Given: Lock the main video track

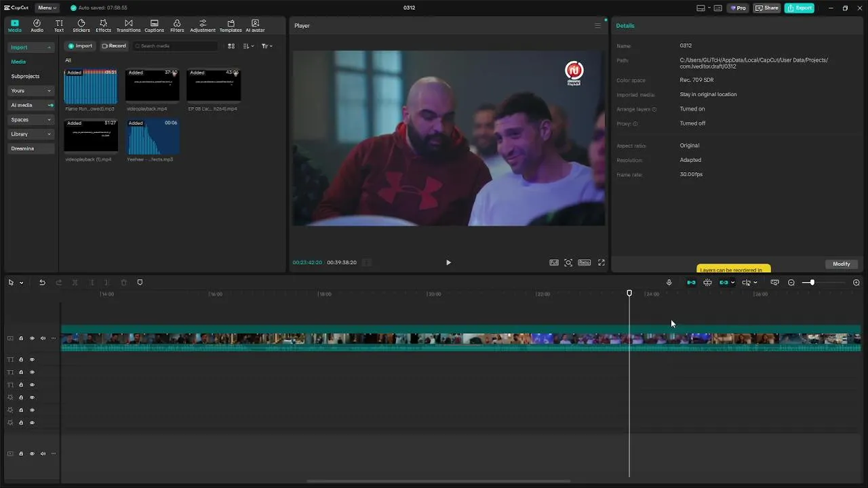Looking at the screenshot, I should (21, 338).
